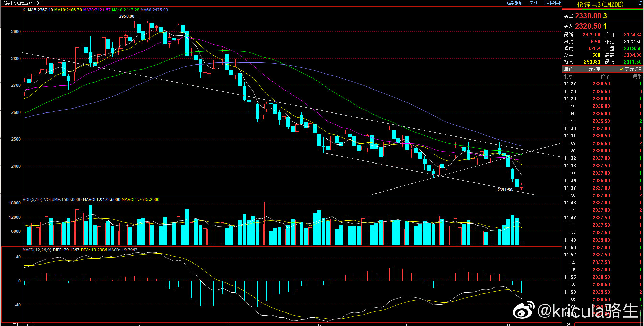Toggle the side panel layout icon
The width and height of the screenshot is (644, 326).
point(558,3)
